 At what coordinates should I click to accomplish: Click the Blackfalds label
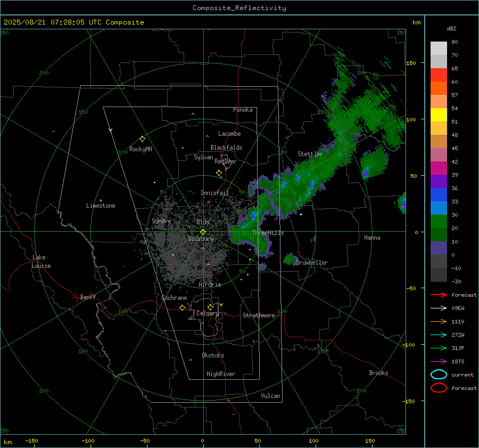coord(226,148)
